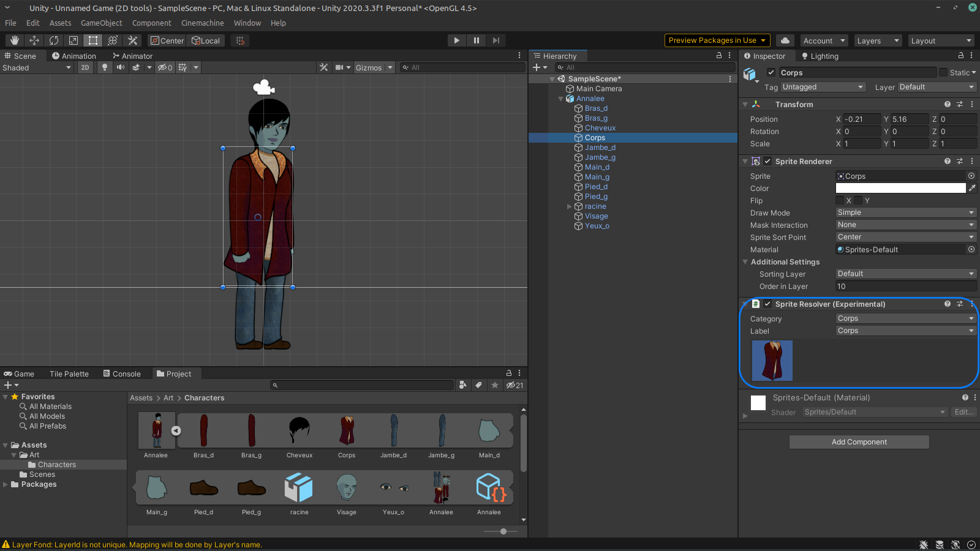The width and height of the screenshot is (980, 551).
Task: Open sprite object picker circle
Action: pos(971,176)
